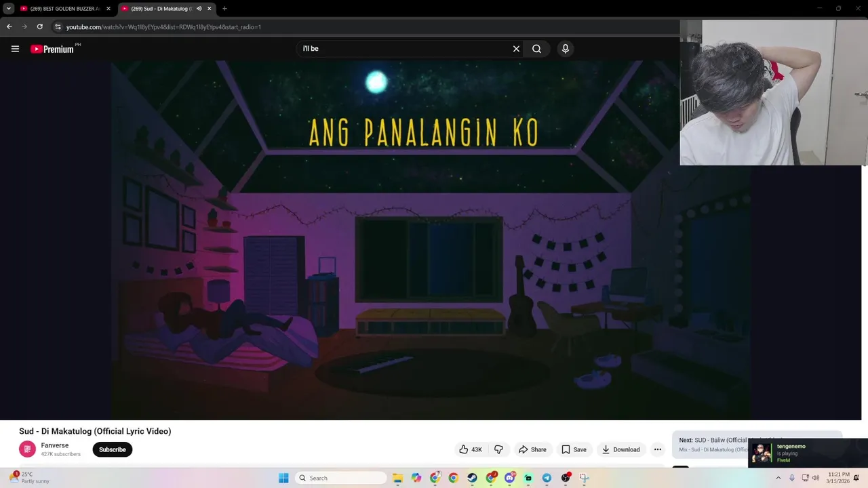Close the BEST GOLDEN BUZZER tab

click(x=108, y=9)
